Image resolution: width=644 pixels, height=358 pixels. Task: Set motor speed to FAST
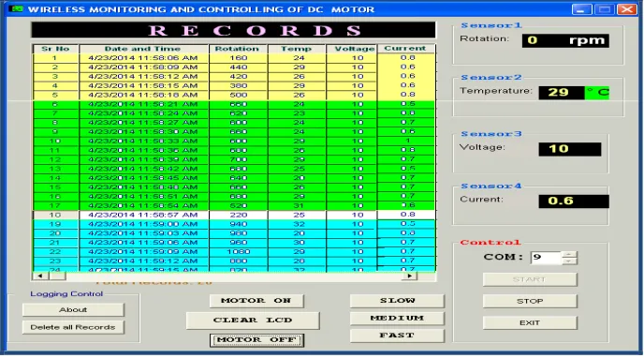pos(397,336)
